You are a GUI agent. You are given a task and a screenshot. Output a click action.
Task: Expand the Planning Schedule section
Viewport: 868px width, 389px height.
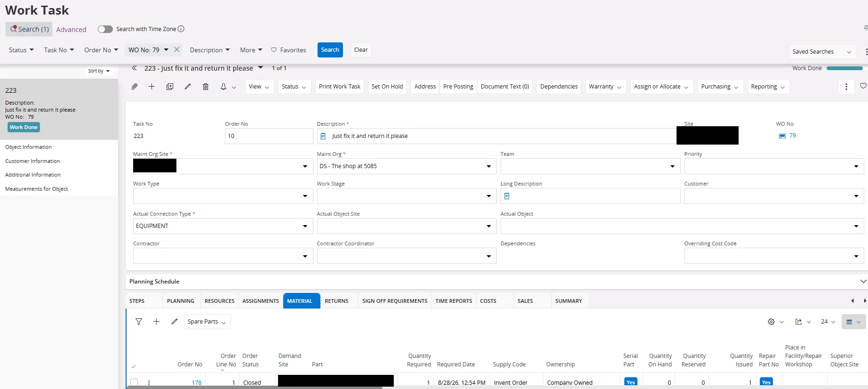(x=863, y=282)
